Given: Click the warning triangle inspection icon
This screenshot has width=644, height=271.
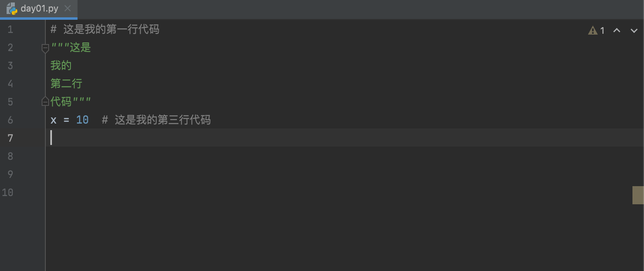Looking at the screenshot, I should (592, 30).
